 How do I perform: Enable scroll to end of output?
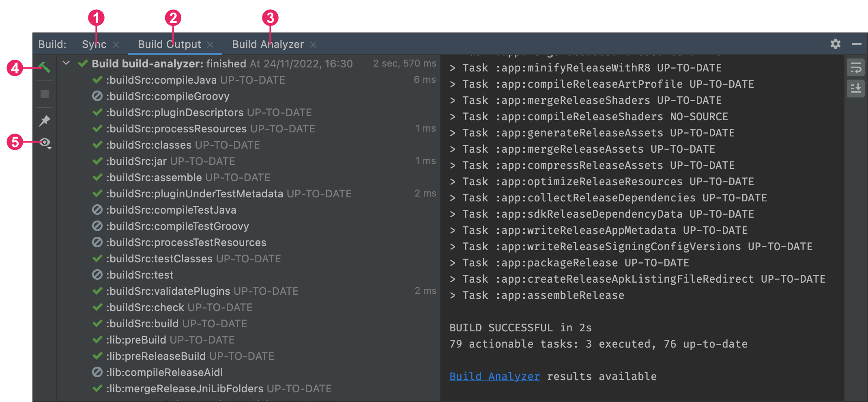point(855,88)
